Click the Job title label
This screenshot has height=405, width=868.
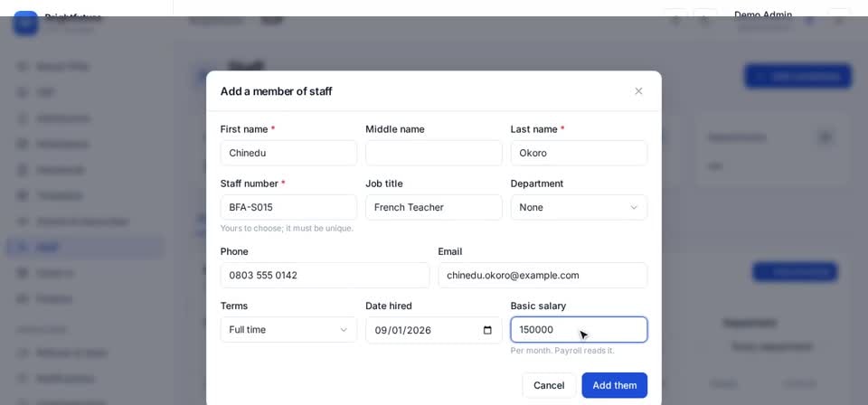click(x=383, y=184)
